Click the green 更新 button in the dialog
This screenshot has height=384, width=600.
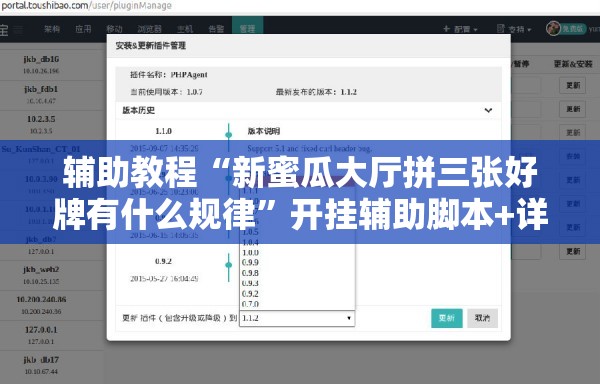(447, 318)
